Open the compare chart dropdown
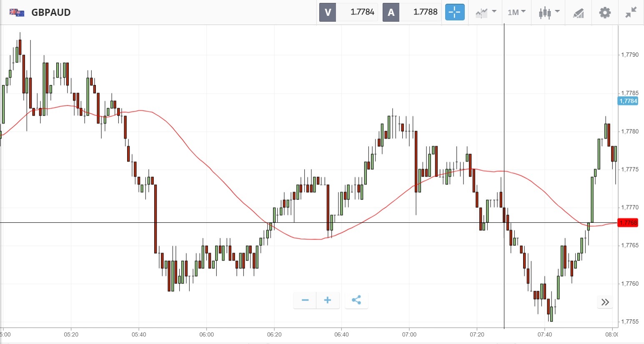This screenshot has width=644, height=344. click(486, 12)
